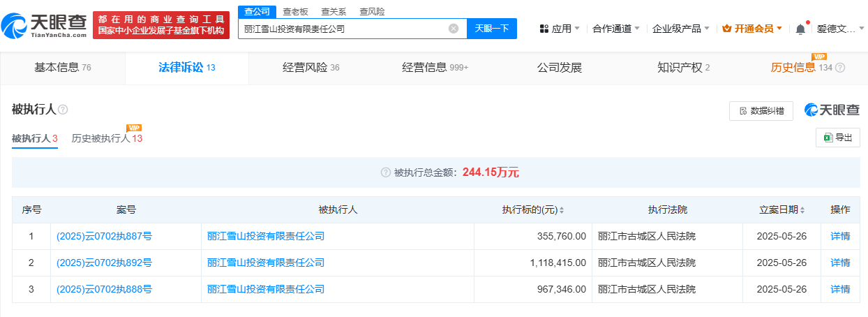Open the 开通会员 dropdown
This screenshot has height=317, width=868.
(752, 29)
